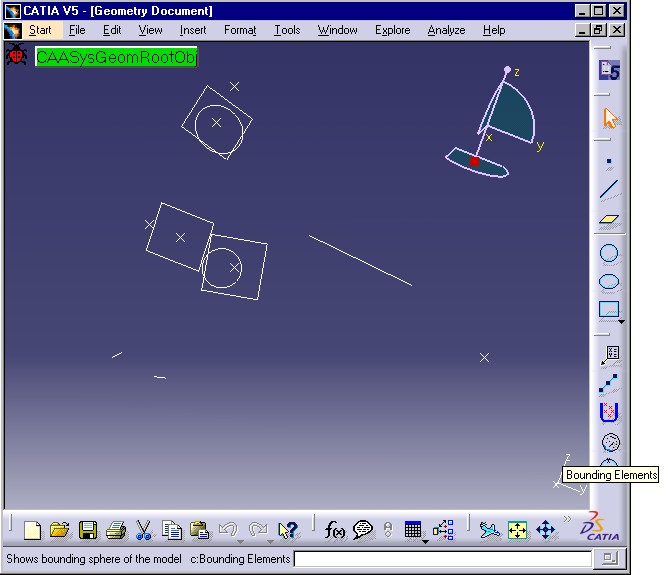Open the Formula f(x) tool

335,530
